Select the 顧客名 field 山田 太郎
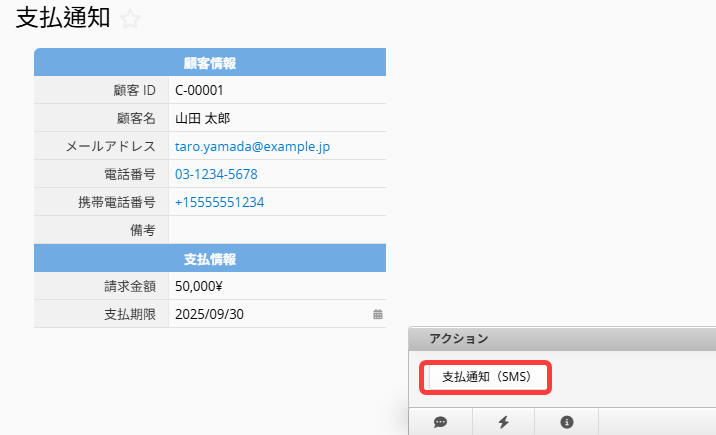The height and width of the screenshot is (435, 716). click(x=202, y=118)
